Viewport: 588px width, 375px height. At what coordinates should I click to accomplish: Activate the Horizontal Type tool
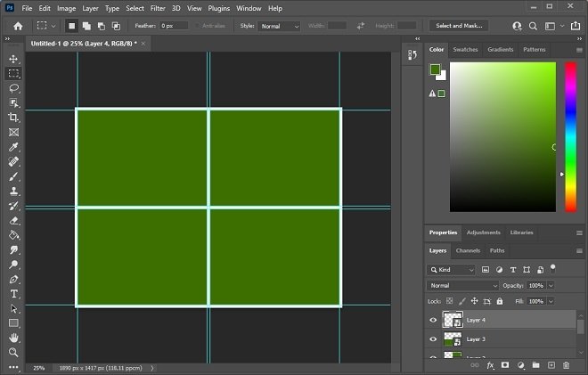[13, 294]
